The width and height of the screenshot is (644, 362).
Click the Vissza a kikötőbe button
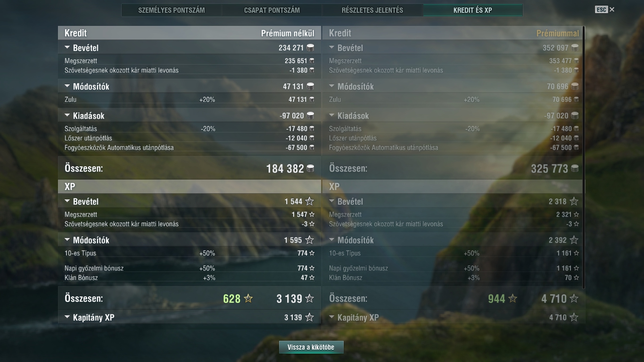point(311,347)
